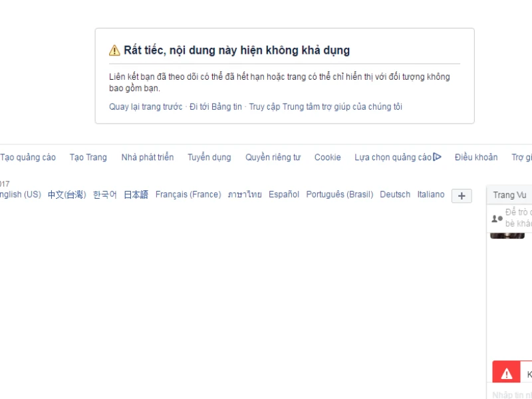This screenshot has height=399, width=532.
Task: Open the 'Tạo quảng cáo' footer link
Action: 28,158
